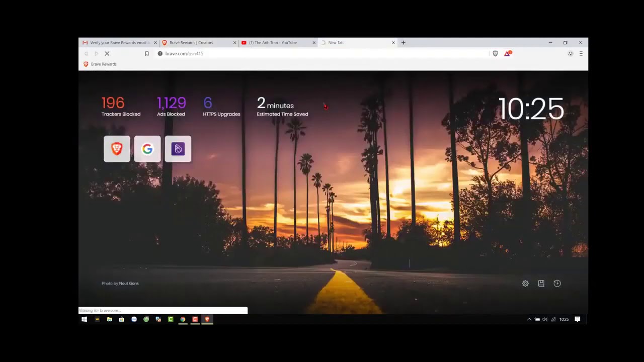The width and height of the screenshot is (644, 362).
Task: Click the 1,129 Ads Blocked stat
Action: [171, 107]
